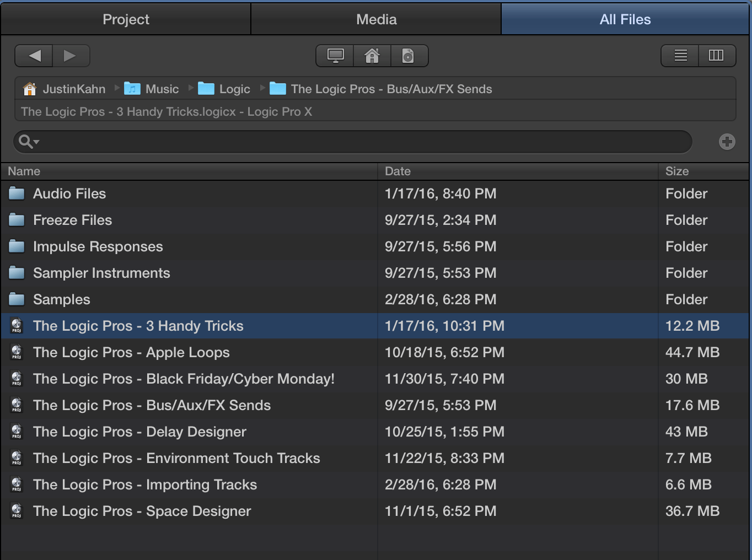The height and width of the screenshot is (560, 752).
Task: Switch to the Media tab
Action: pyautogui.click(x=375, y=19)
